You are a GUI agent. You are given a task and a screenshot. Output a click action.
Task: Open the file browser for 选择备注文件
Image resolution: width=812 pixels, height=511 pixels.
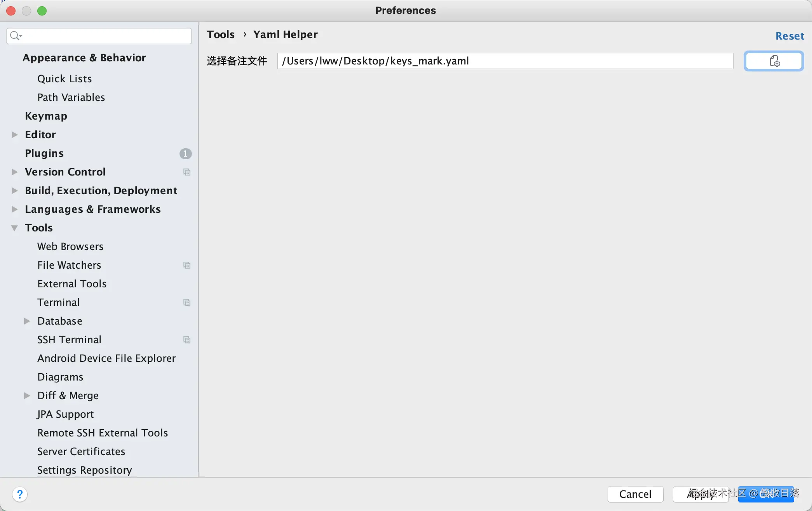coord(774,61)
